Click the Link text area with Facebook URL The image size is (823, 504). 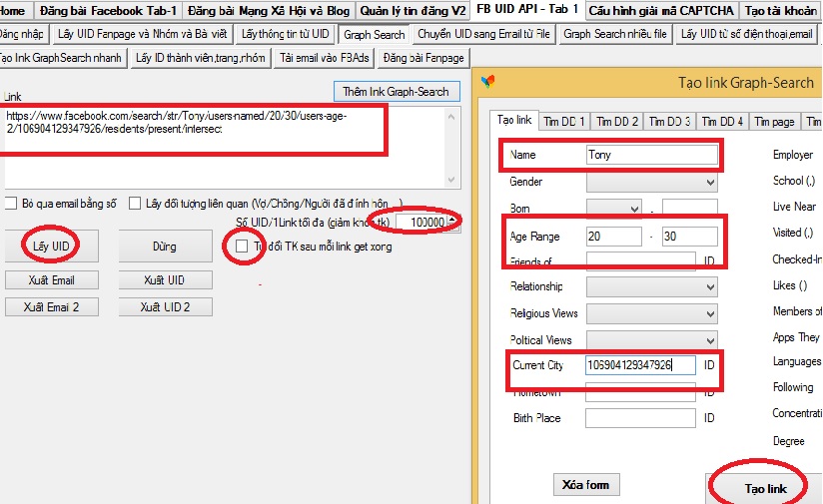(x=224, y=148)
